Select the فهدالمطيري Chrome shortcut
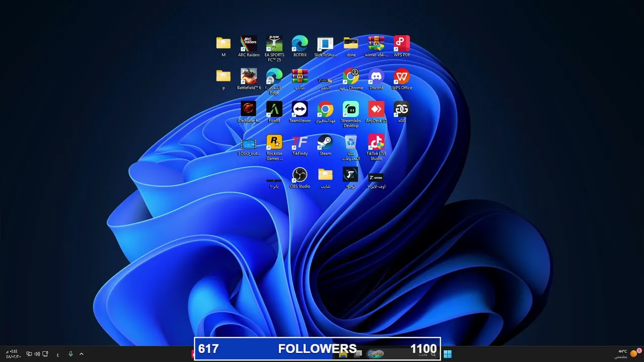Screen dimensions: 644x362 pyautogui.click(x=325, y=112)
